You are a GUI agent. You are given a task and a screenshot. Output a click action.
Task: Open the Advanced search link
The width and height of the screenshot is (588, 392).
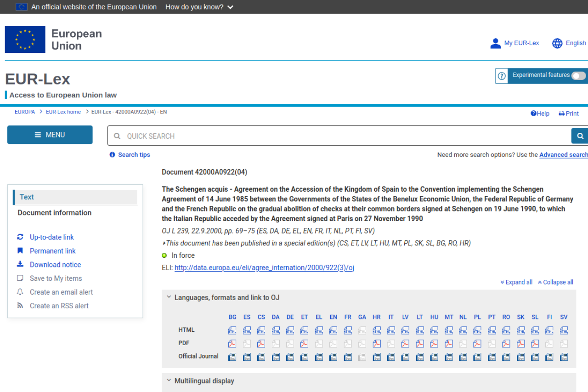pos(564,155)
